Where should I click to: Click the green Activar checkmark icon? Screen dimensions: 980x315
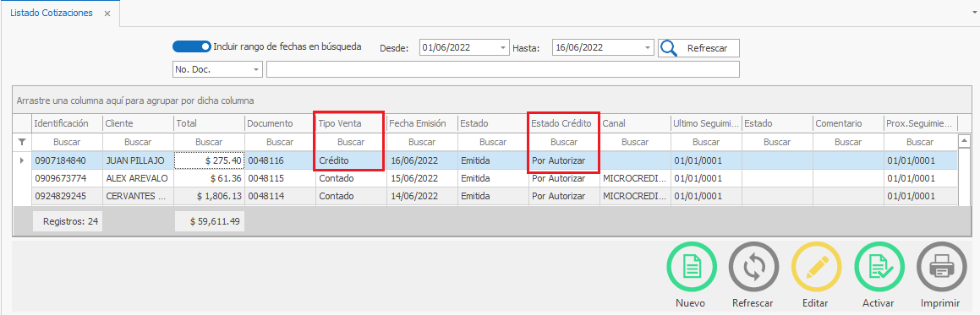pyautogui.click(x=879, y=267)
